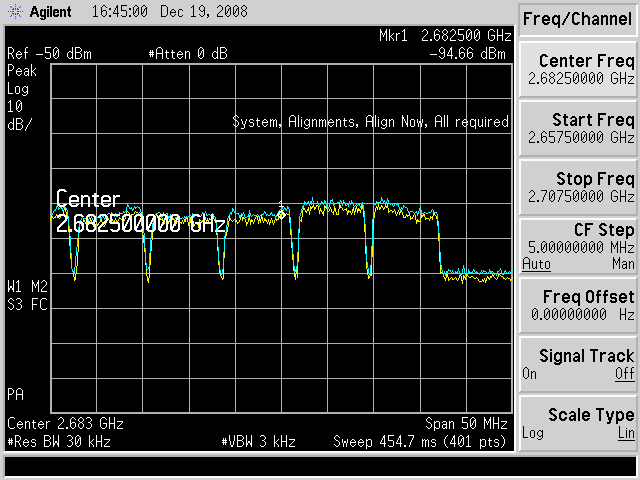Set Scale Type to Lin

tap(626, 433)
